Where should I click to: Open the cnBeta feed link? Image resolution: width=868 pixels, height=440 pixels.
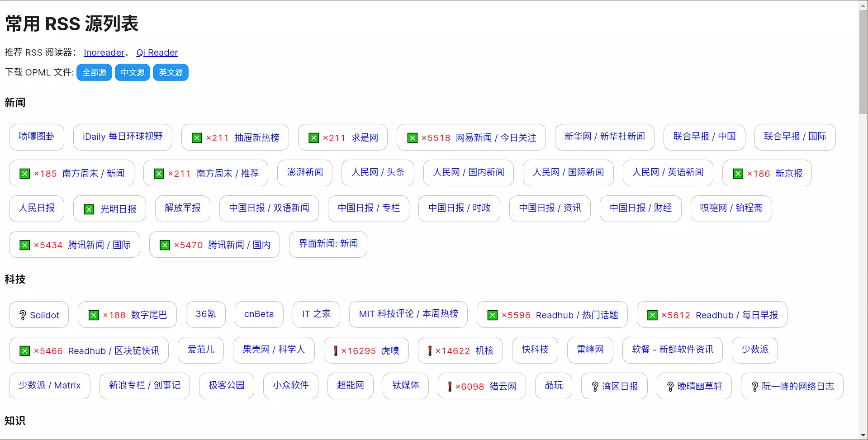[x=259, y=314]
